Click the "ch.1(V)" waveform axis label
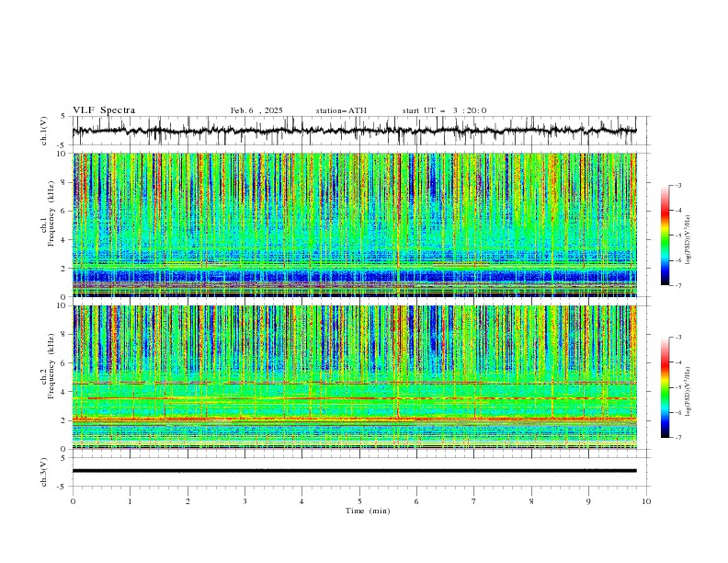This screenshot has width=728, height=563. (x=44, y=131)
